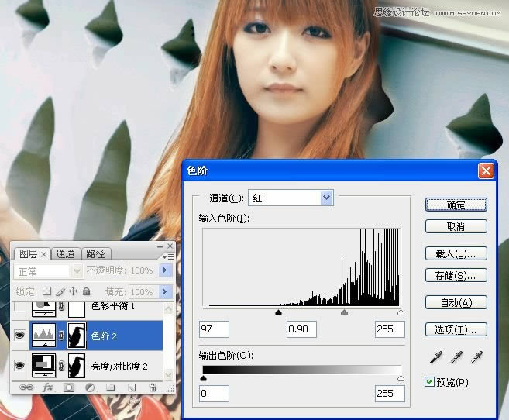Hide the 色阶 2 layer via eye icon
509x420 pixels.
[x=19, y=336]
